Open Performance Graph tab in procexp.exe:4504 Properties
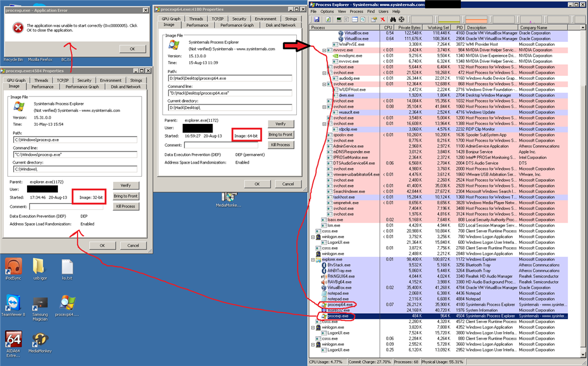The width and height of the screenshot is (588, 366). tap(82, 87)
